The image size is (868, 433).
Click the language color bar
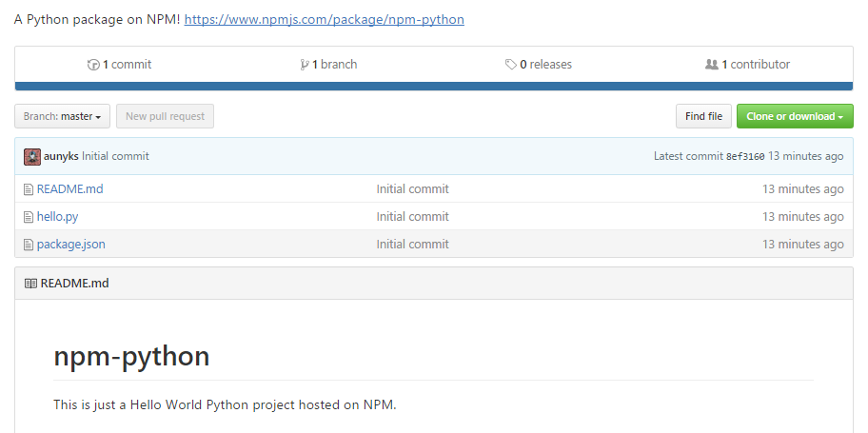[x=434, y=86]
